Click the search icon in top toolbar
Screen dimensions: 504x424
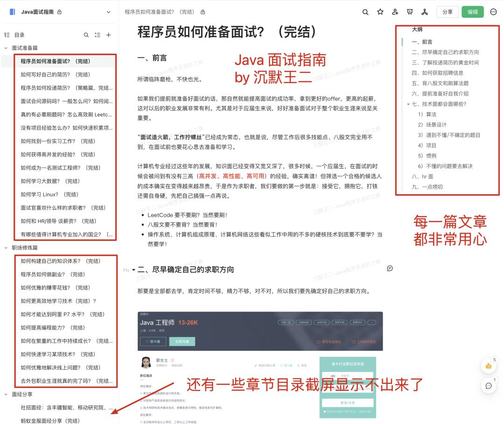point(365,12)
